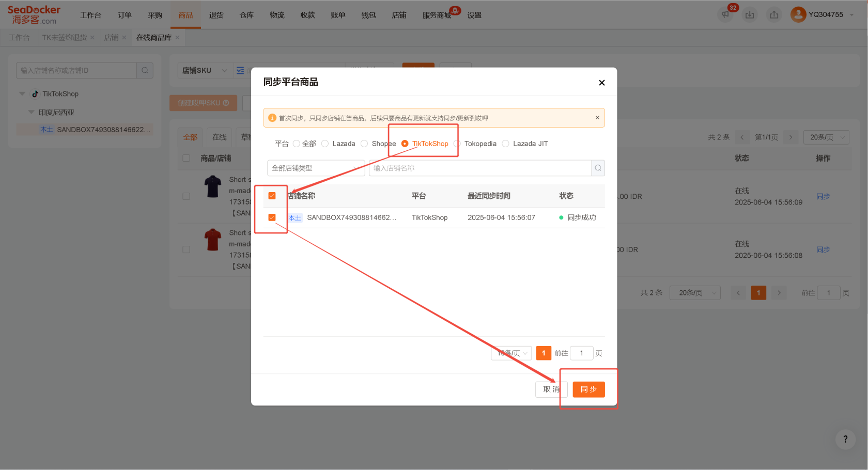Open the 采购 menu

click(x=155, y=15)
